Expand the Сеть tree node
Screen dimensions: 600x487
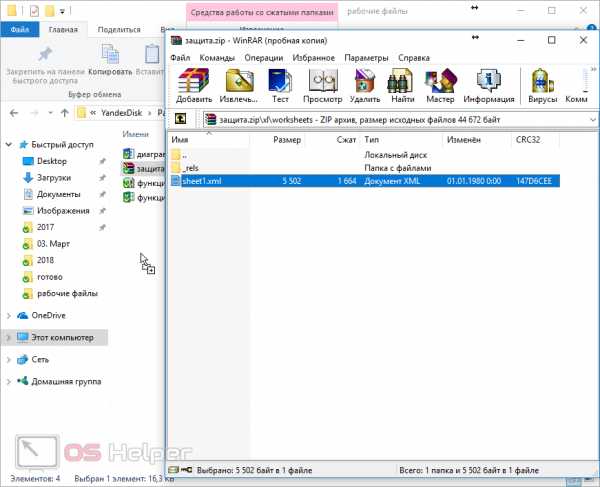[x=8, y=360]
